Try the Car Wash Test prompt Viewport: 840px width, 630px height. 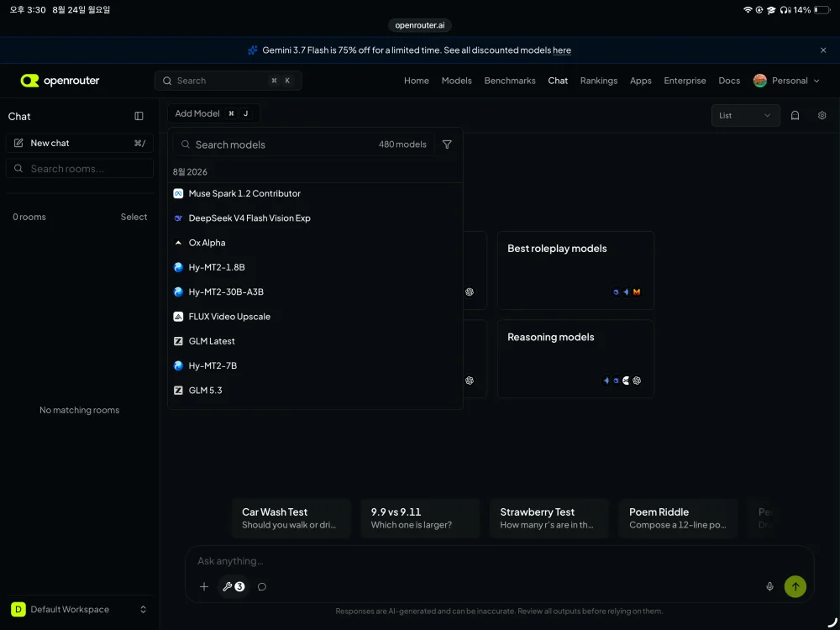(291, 518)
